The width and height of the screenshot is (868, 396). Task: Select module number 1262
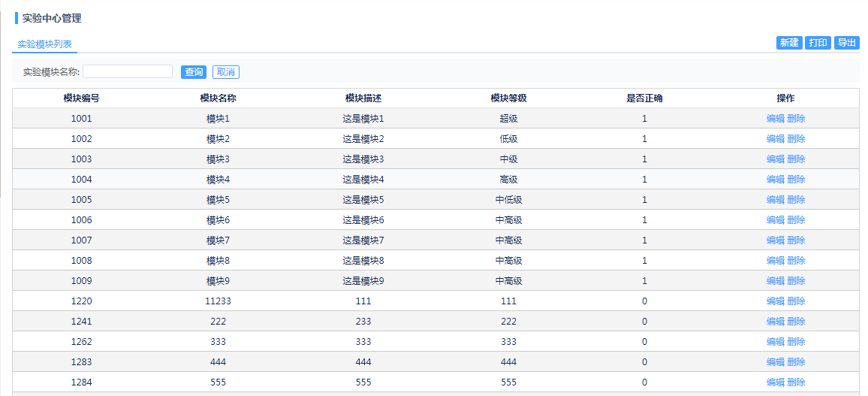(x=81, y=342)
